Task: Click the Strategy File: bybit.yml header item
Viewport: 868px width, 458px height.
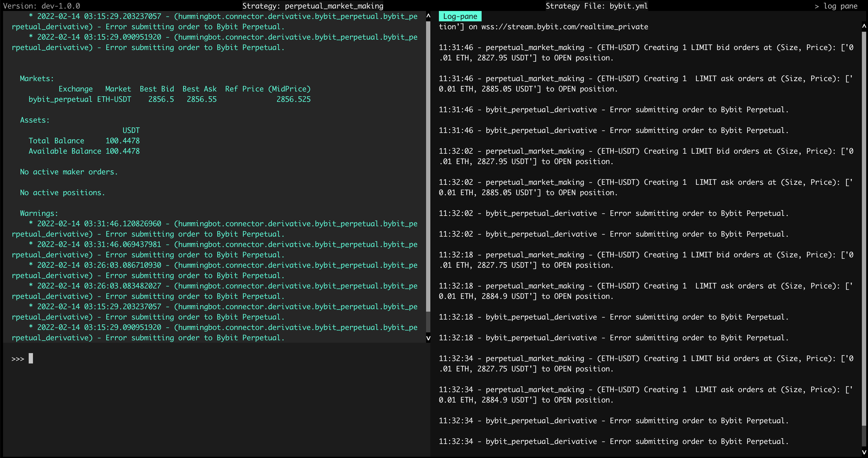Action: coord(596,6)
